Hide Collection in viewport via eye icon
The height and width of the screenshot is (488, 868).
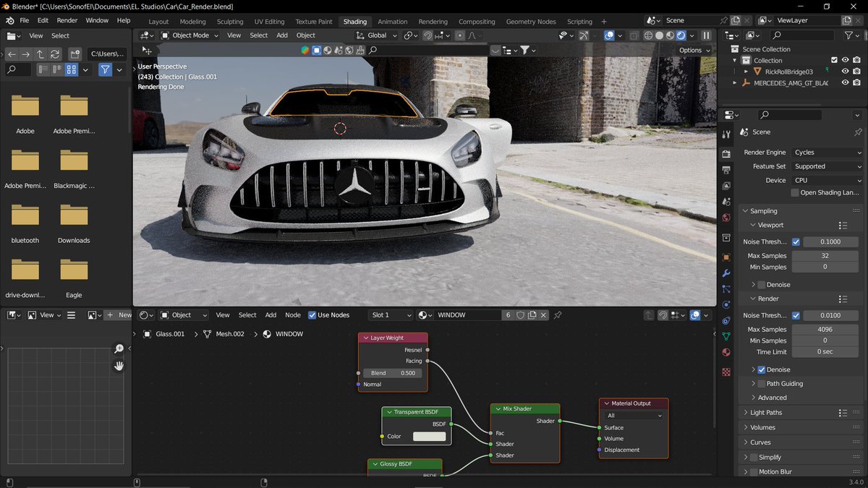pyautogui.click(x=845, y=60)
